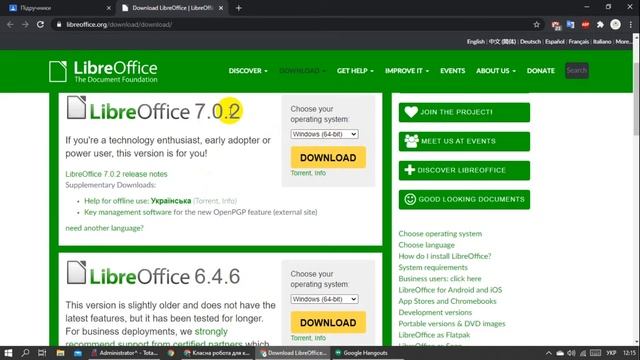The width and height of the screenshot is (640, 360).
Task: Open File Explorer from taskbar
Action: point(60,353)
